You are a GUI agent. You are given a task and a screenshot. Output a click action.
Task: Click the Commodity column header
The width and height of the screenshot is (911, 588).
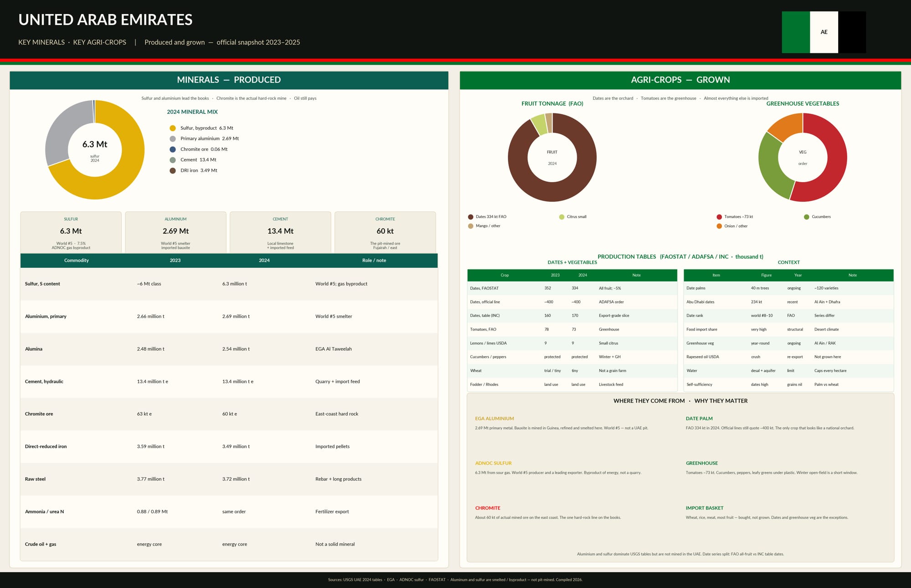tap(77, 261)
